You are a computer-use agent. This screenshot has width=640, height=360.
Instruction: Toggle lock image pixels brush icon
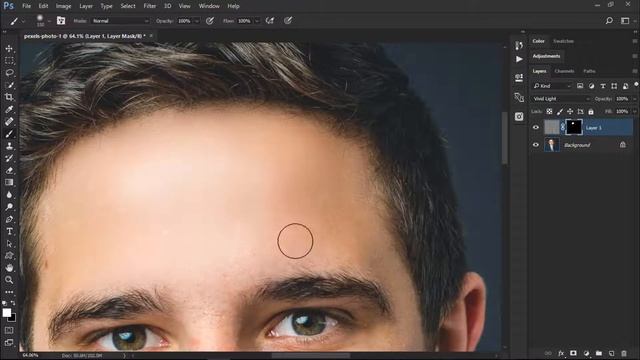pyautogui.click(x=560, y=111)
